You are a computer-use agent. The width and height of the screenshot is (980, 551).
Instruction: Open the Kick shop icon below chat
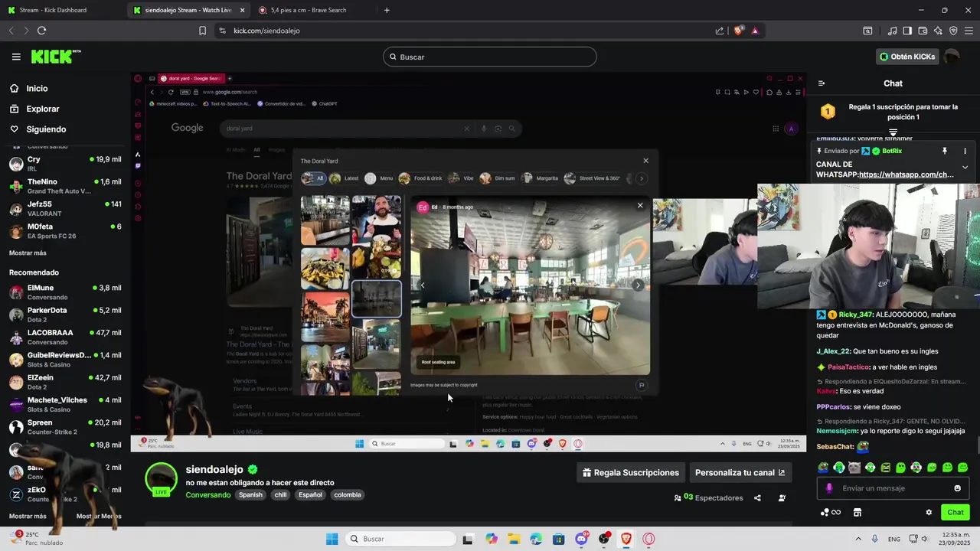[x=857, y=512]
